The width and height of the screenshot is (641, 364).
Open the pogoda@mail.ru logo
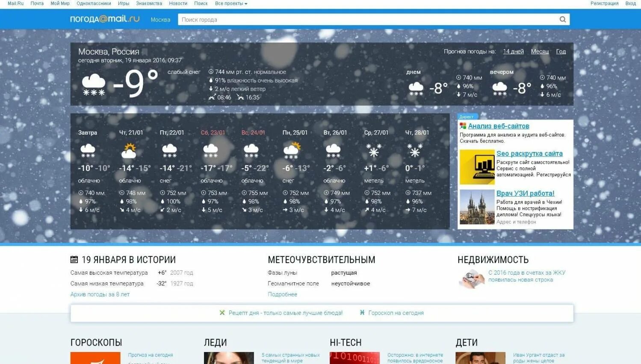105,19
